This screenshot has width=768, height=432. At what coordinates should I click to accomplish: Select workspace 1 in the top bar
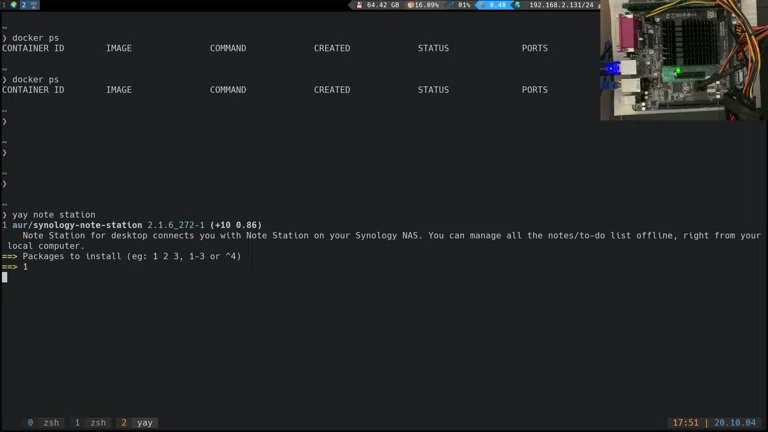click(5, 5)
